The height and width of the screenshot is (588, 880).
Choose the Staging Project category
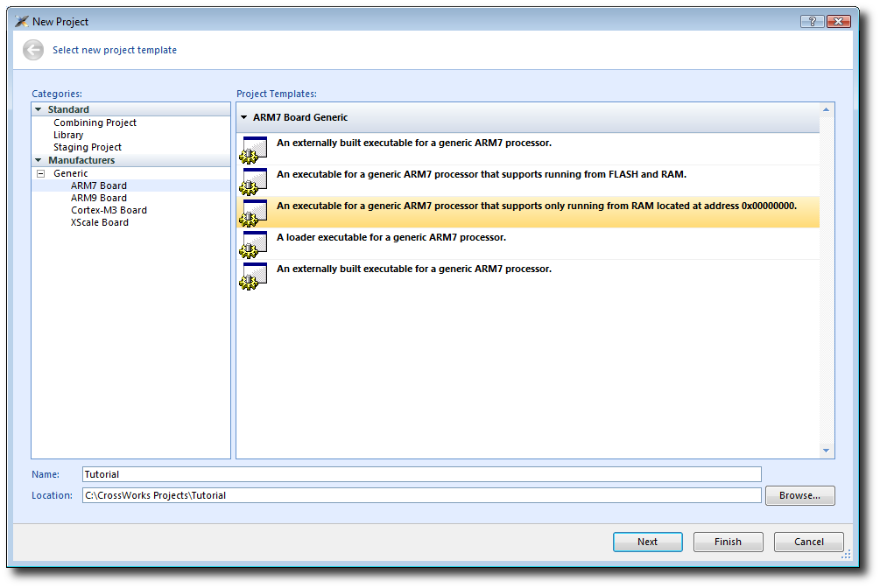coord(88,147)
